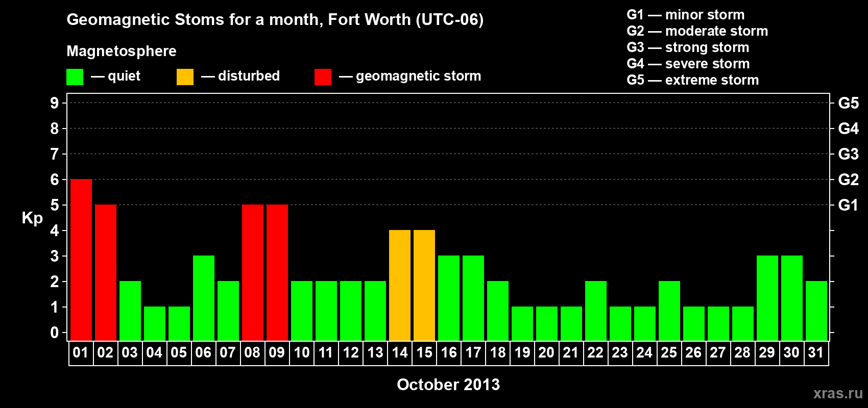This screenshot has height=408, width=868.
Task: Click the bar above day 04
Action: click(x=155, y=324)
